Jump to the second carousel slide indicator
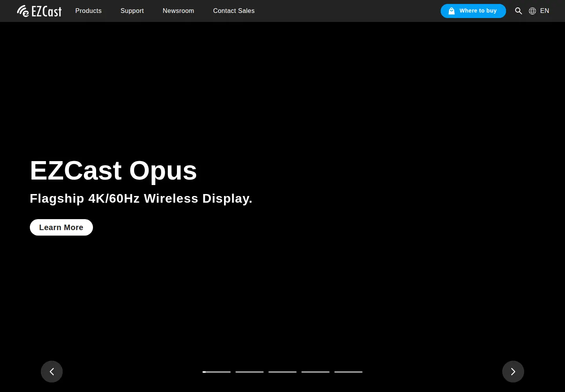The image size is (565, 392). tap(250, 372)
